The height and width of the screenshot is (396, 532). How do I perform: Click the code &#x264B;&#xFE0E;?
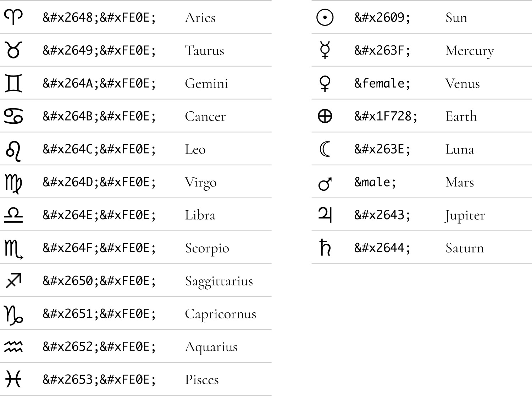point(99,116)
